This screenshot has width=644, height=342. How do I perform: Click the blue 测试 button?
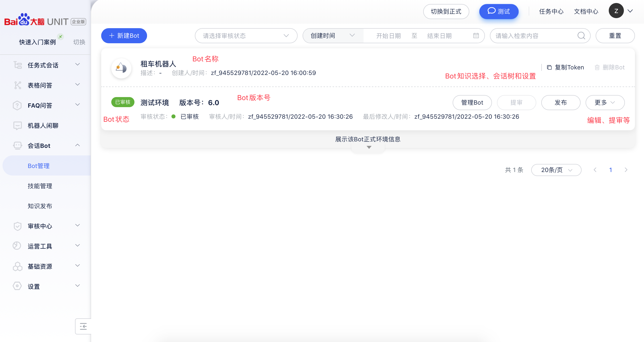pyautogui.click(x=499, y=12)
